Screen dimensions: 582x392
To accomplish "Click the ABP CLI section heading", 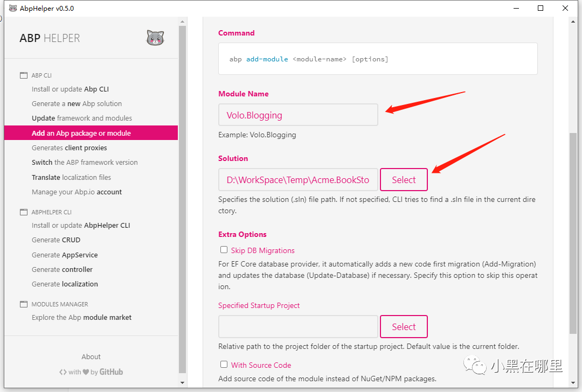I will point(41,75).
